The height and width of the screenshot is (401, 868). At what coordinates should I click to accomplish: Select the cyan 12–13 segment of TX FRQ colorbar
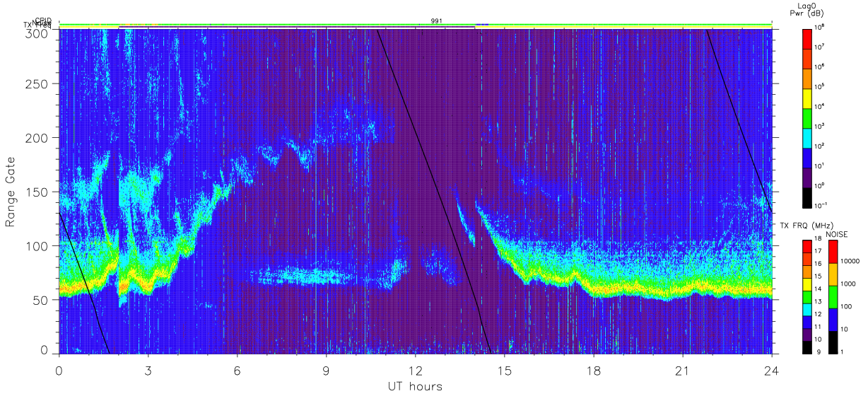807,309
